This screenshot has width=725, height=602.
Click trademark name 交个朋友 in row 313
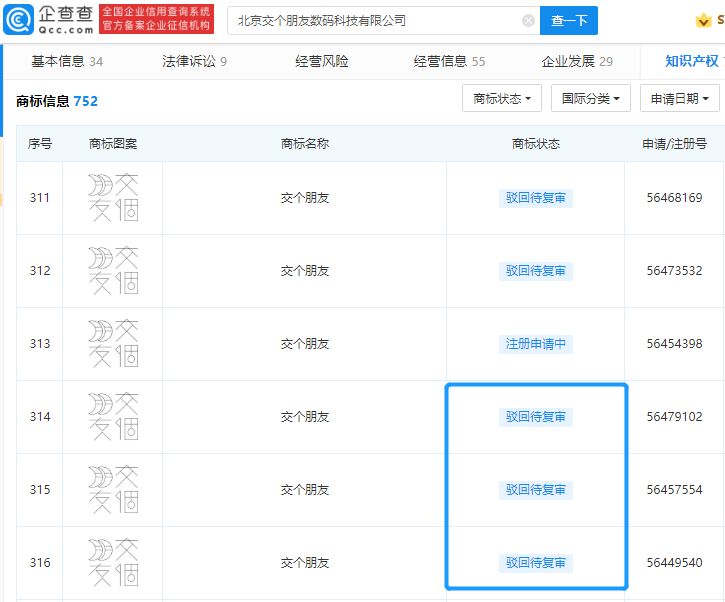[x=305, y=344]
